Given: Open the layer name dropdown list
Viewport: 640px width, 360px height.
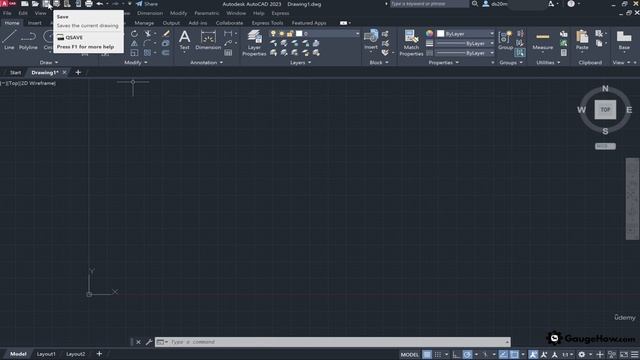Looking at the screenshot, I should (358, 33).
